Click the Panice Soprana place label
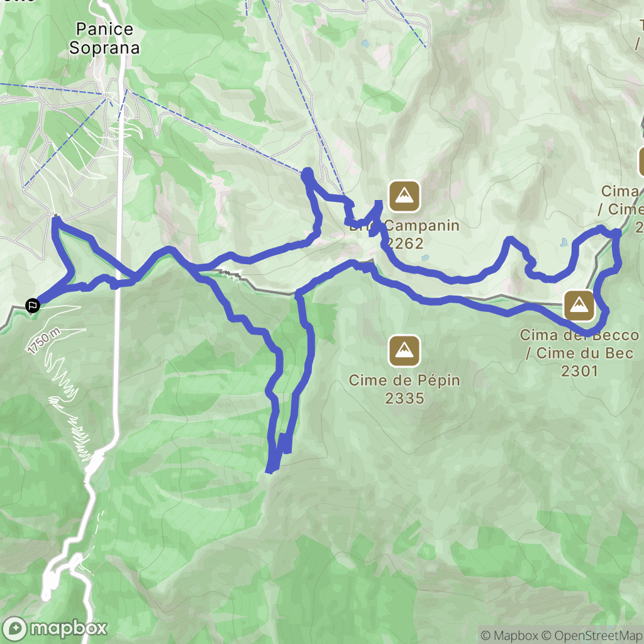The image size is (644, 644). [x=104, y=38]
